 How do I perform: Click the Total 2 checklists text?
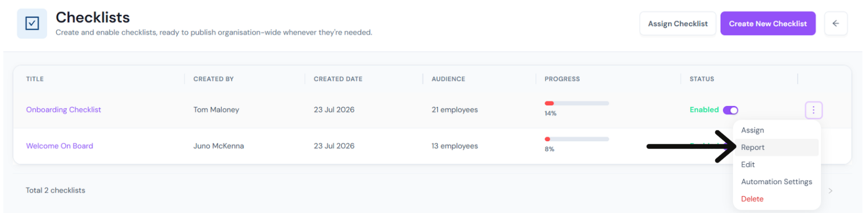(x=55, y=190)
